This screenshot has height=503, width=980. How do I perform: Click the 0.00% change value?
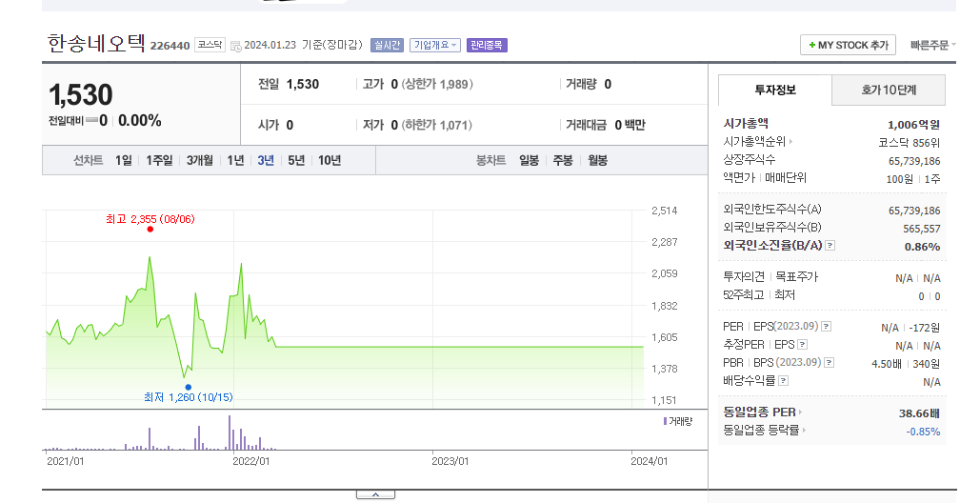139,121
